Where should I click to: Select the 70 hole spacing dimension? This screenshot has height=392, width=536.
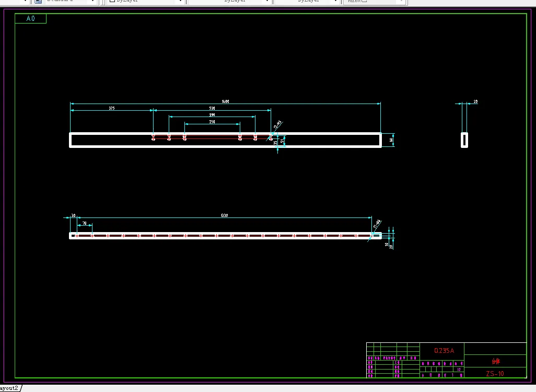(85, 223)
